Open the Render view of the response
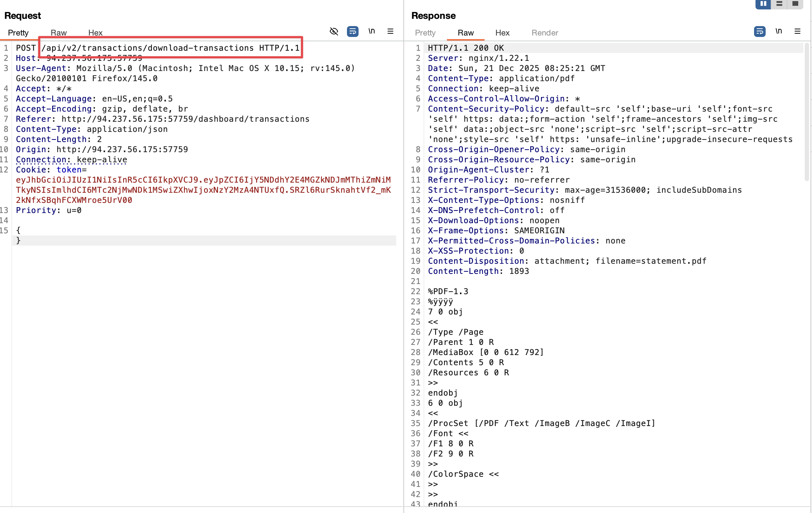The image size is (812, 513). [544, 33]
